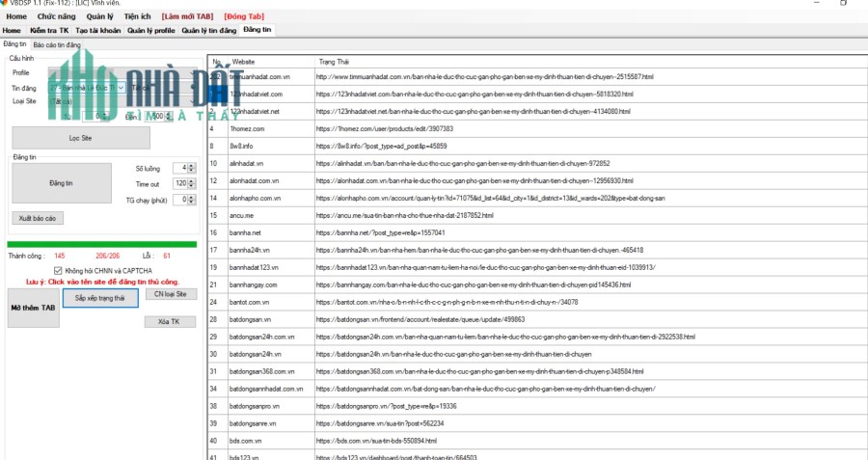Open the Loại Site dropdown
868x460 pixels.
coord(193,102)
